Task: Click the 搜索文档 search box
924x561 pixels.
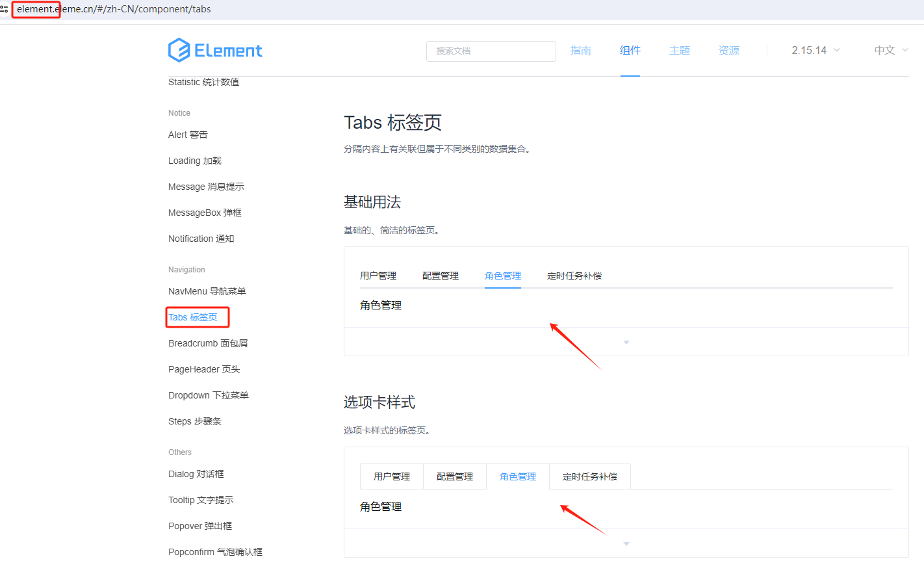Action: (491, 51)
